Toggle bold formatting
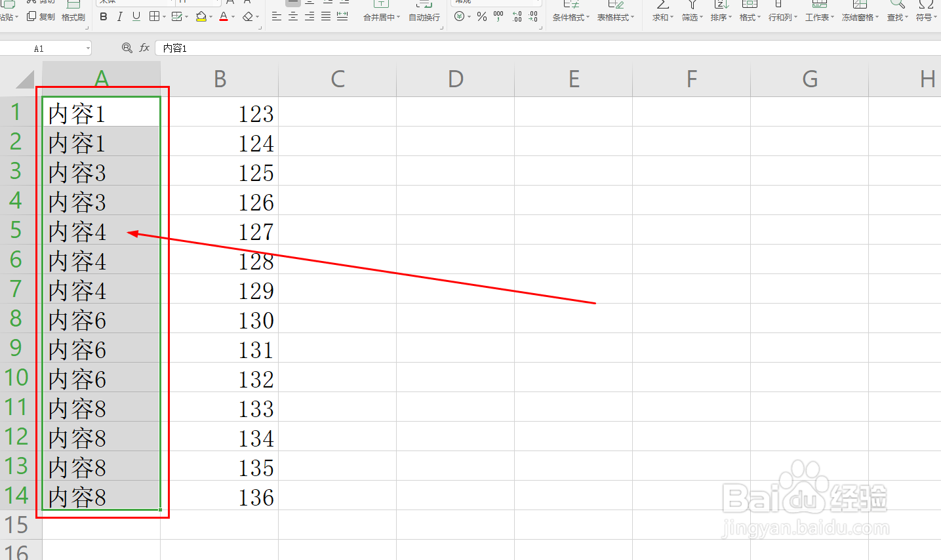Image resolution: width=941 pixels, height=560 pixels. tap(104, 17)
